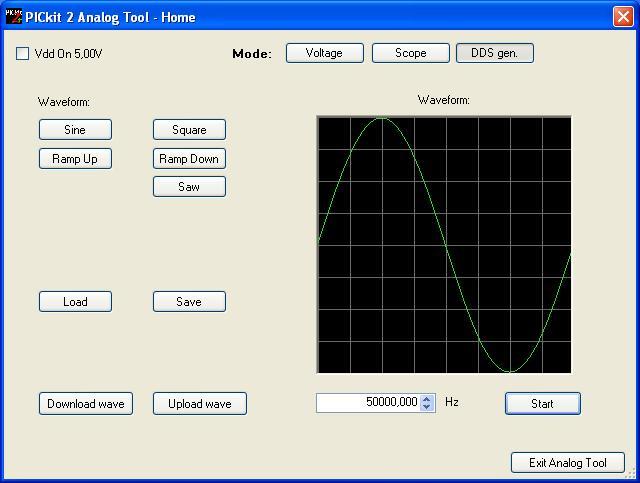Click the frequency input field
This screenshot has height=483, width=640.
(368, 403)
